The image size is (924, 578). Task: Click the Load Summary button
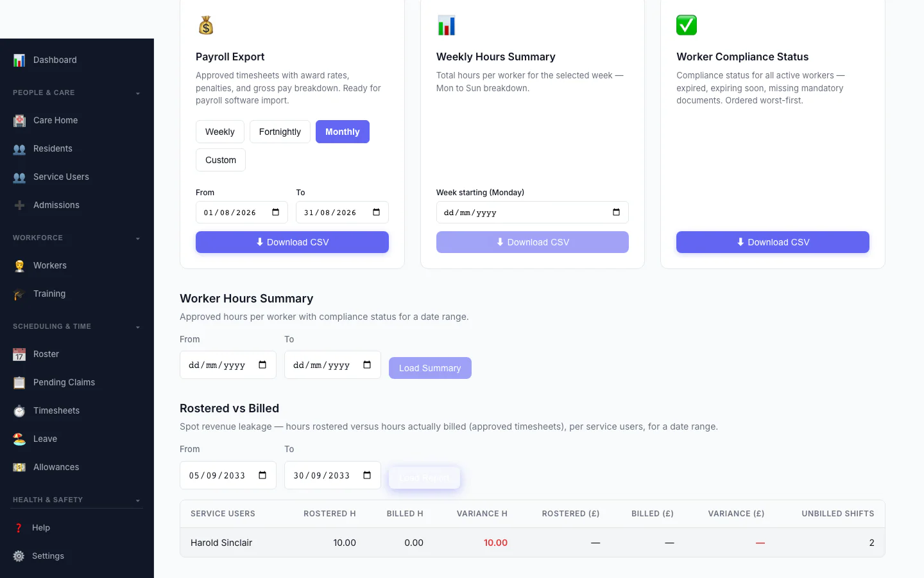(430, 368)
